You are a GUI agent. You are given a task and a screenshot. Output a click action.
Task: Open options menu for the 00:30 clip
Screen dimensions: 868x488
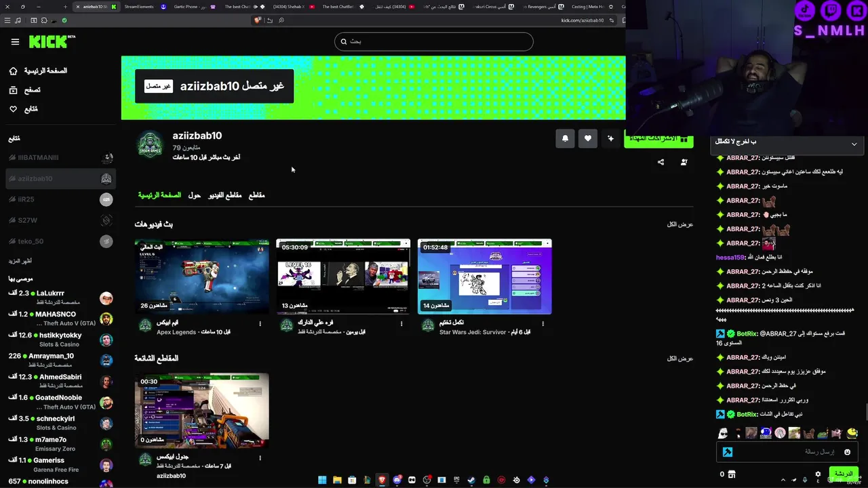[x=260, y=458]
